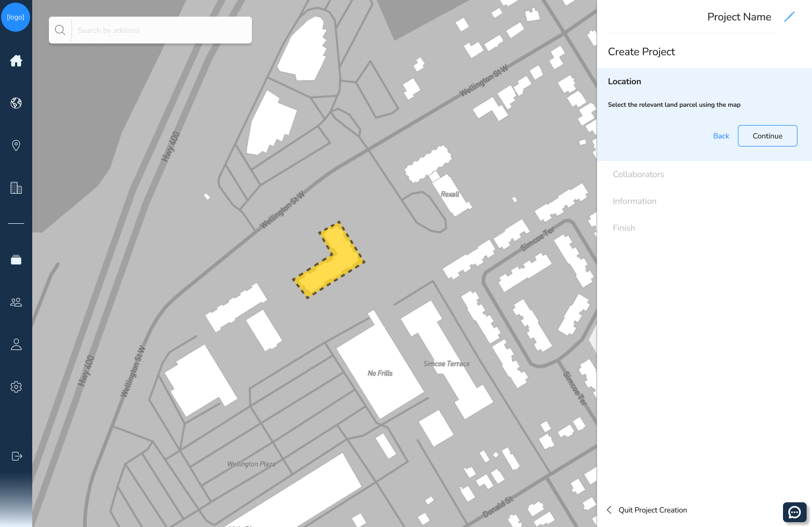Open the buildings icon in sidebar
The width and height of the screenshot is (812, 527).
point(16,188)
